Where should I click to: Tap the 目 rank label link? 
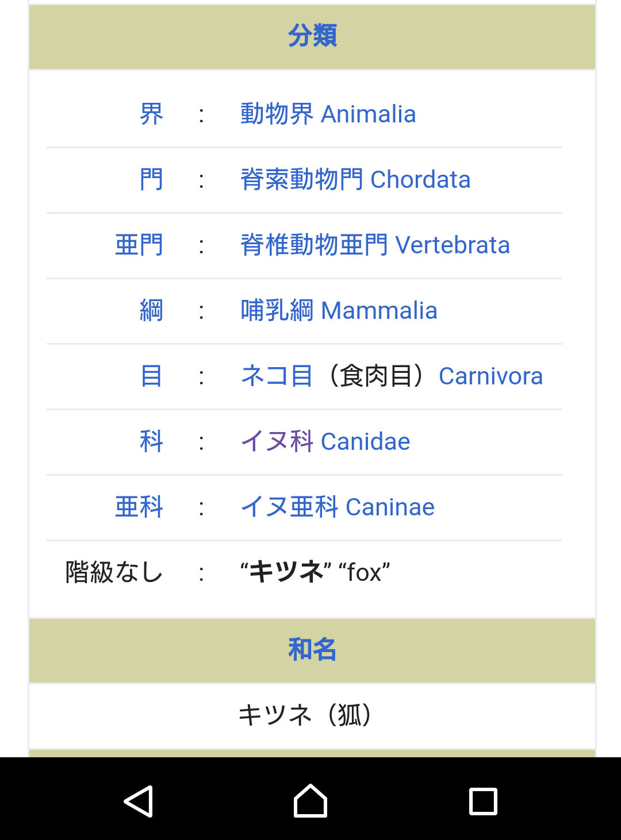coord(152,376)
